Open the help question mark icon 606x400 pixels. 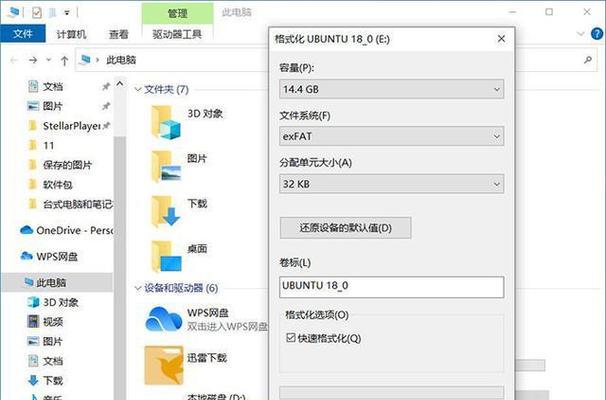point(597,34)
